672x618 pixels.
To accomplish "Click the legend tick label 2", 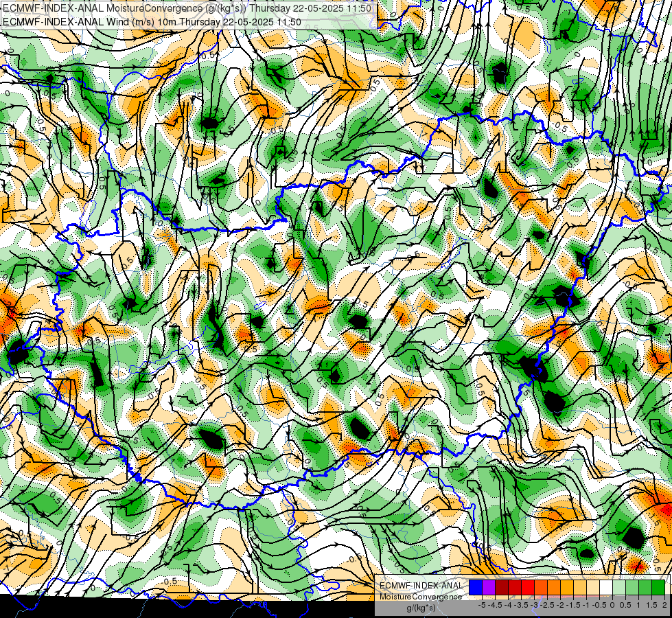I will (664, 605).
